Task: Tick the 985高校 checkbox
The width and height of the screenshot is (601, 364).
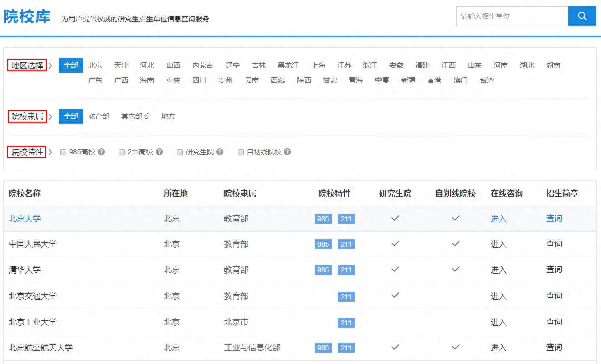Action: coord(63,152)
